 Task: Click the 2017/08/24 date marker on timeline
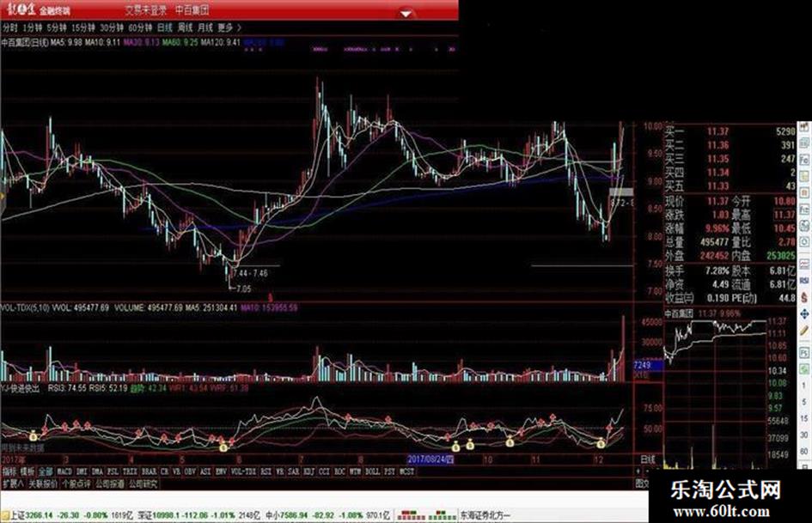click(430, 459)
